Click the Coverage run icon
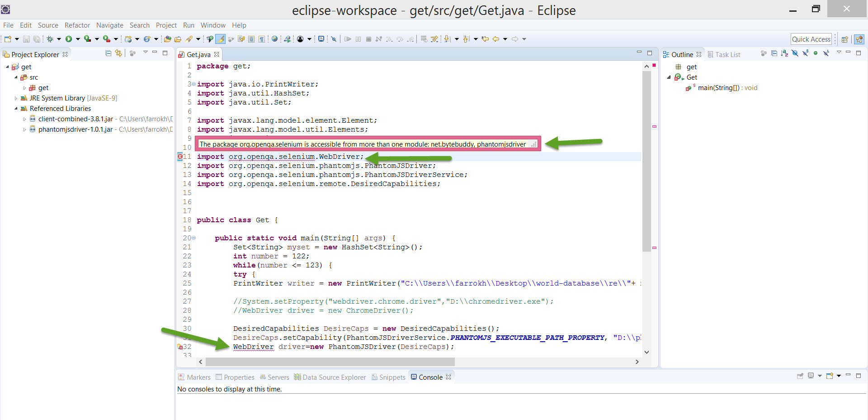This screenshot has width=868, height=420. [87, 39]
